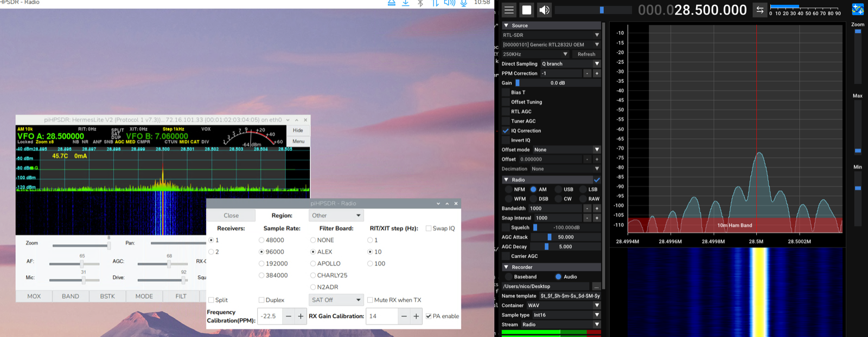Open the SDR++ hamburger menu

pos(509,10)
